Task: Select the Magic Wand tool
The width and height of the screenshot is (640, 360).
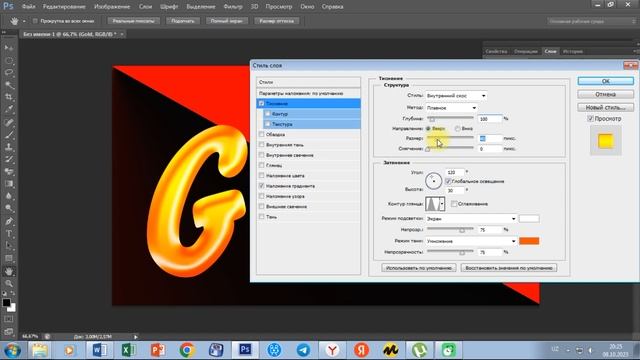Action: (x=9, y=85)
